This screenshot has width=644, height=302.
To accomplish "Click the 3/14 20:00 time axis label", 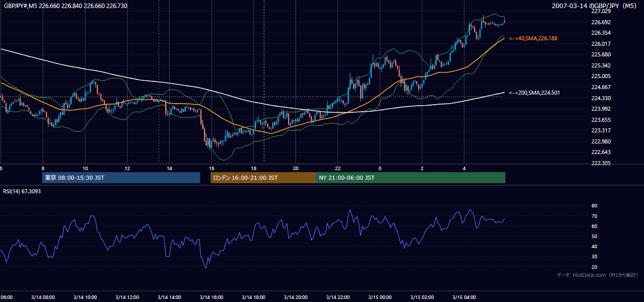I will (x=296, y=297).
